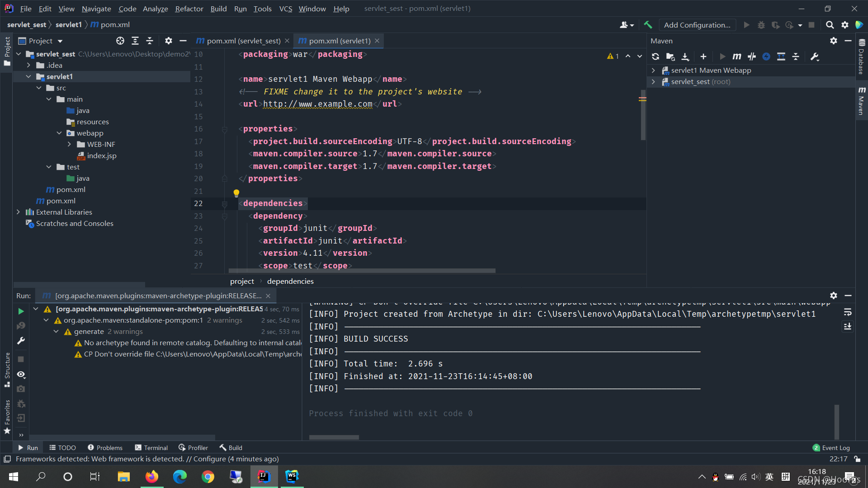Switch to pom.xml (servlet_sest) tab
868x488 pixels.
(x=243, y=41)
